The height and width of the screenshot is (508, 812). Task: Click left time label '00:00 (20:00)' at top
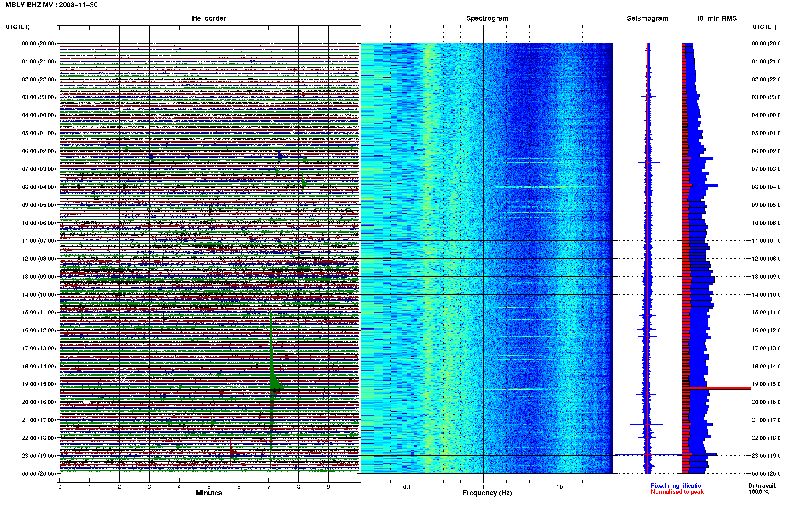[39, 43]
